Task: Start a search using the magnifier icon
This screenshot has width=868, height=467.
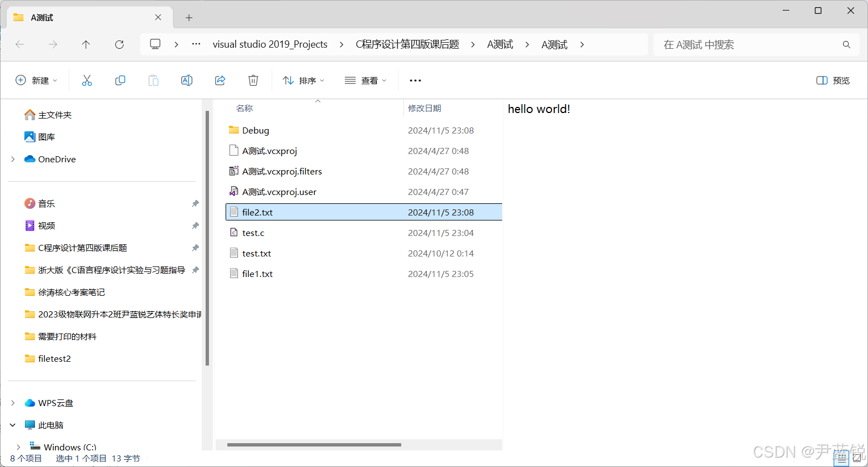Action: [846, 44]
